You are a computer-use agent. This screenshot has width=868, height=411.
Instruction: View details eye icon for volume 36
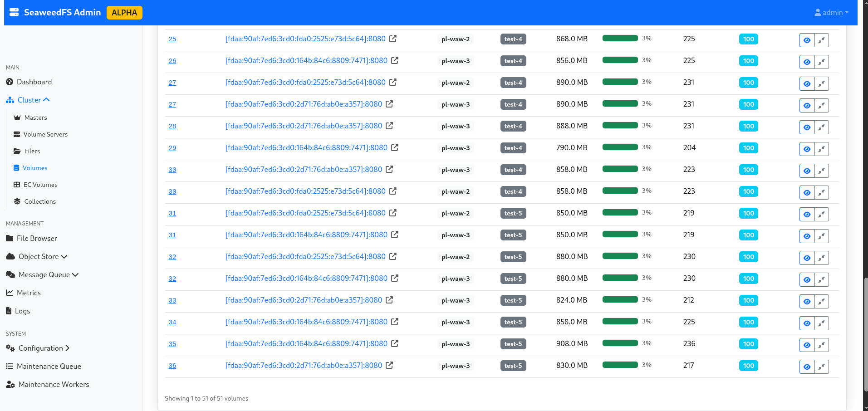coord(807,367)
